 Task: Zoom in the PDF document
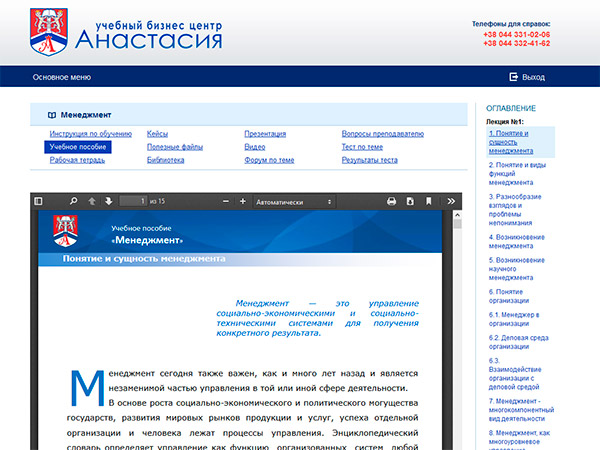(x=242, y=201)
